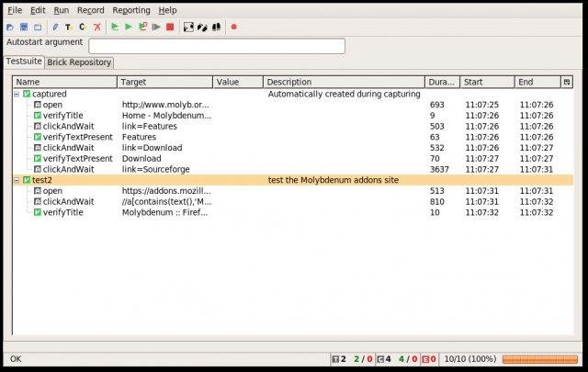
Task: Collapse the test2 test case
Action: click(x=17, y=180)
